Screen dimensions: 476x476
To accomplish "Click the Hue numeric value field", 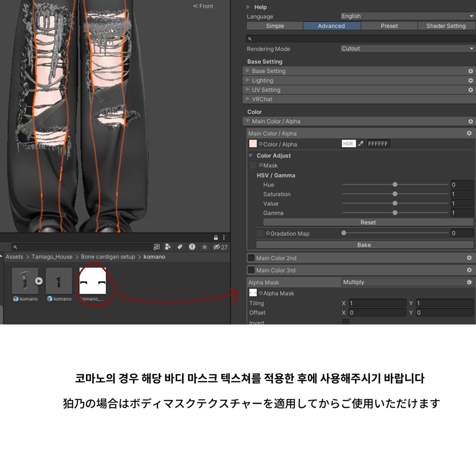I will tap(462, 185).
